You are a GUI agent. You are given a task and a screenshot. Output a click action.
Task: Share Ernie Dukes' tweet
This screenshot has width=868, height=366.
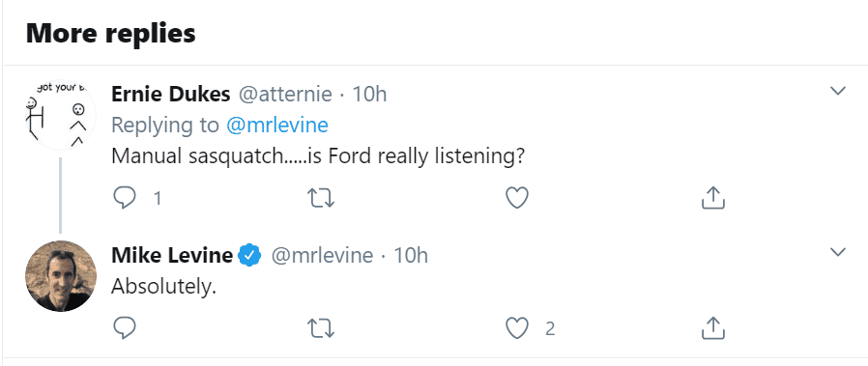(x=713, y=197)
